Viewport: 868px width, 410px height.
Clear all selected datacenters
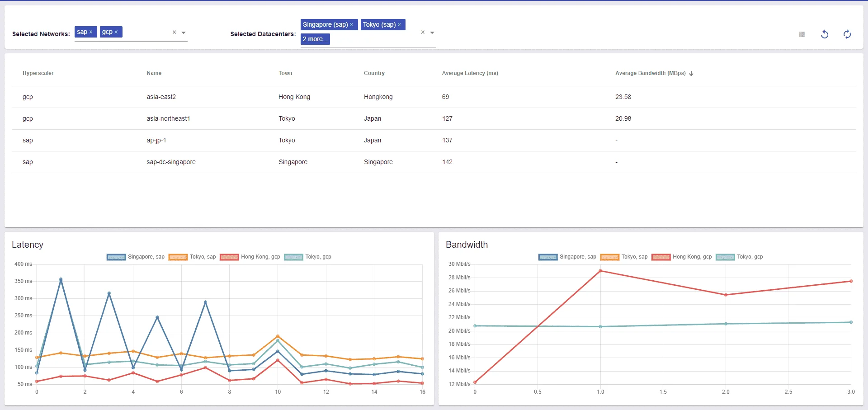[x=423, y=32]
